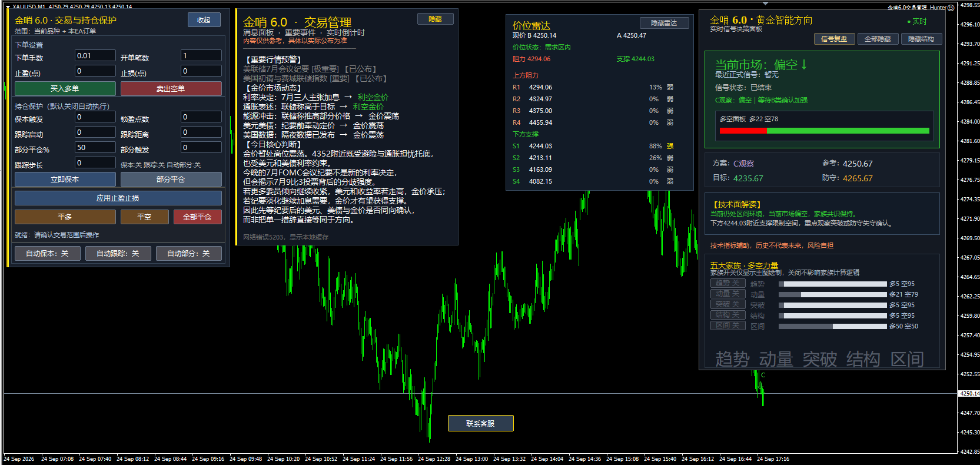The image size is (980, 465).
Task: Turn on the 趋势 family display toggle
Action: (x=727, y=283)
